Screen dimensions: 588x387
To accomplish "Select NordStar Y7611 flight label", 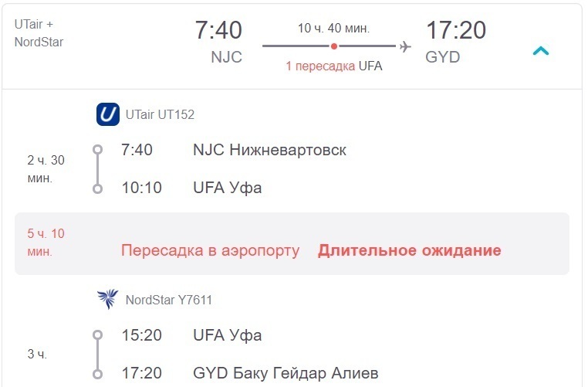I will click(169, 300).
